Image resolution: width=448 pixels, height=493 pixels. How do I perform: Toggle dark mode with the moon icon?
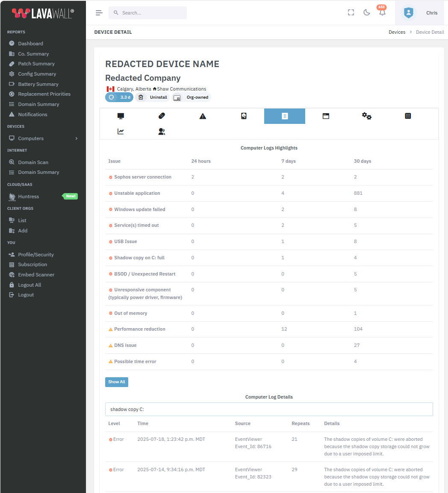point(366,12)
